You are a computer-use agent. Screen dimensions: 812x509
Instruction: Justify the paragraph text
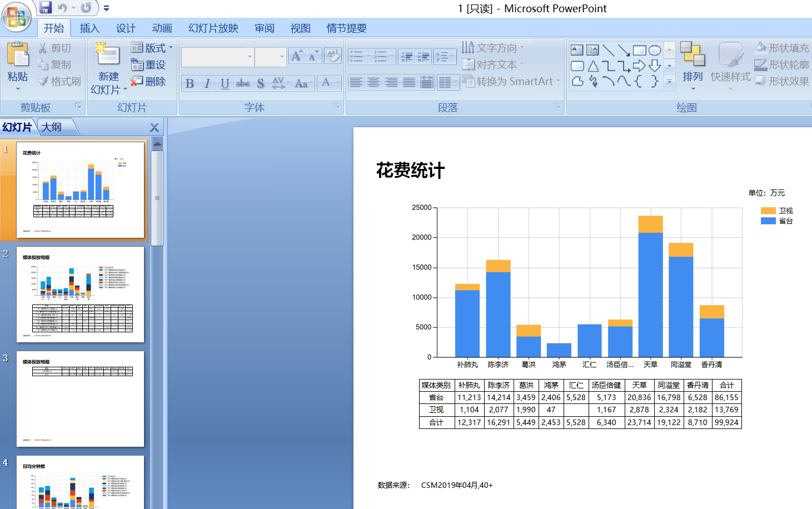pyautogui.click(x=409, y=83)
